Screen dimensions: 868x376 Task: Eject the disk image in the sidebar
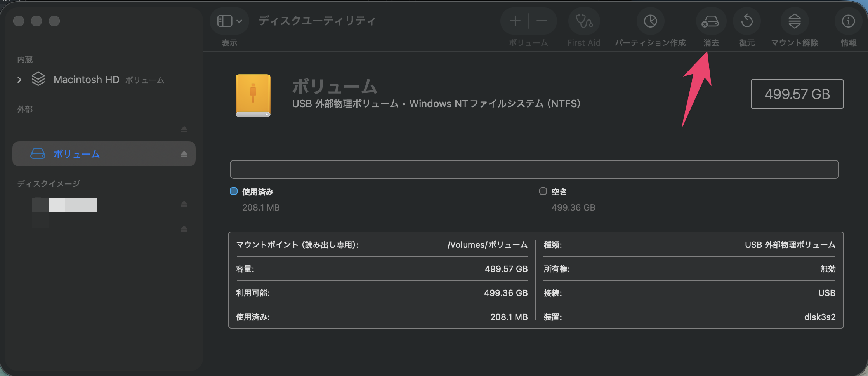[x=184, y=204]
